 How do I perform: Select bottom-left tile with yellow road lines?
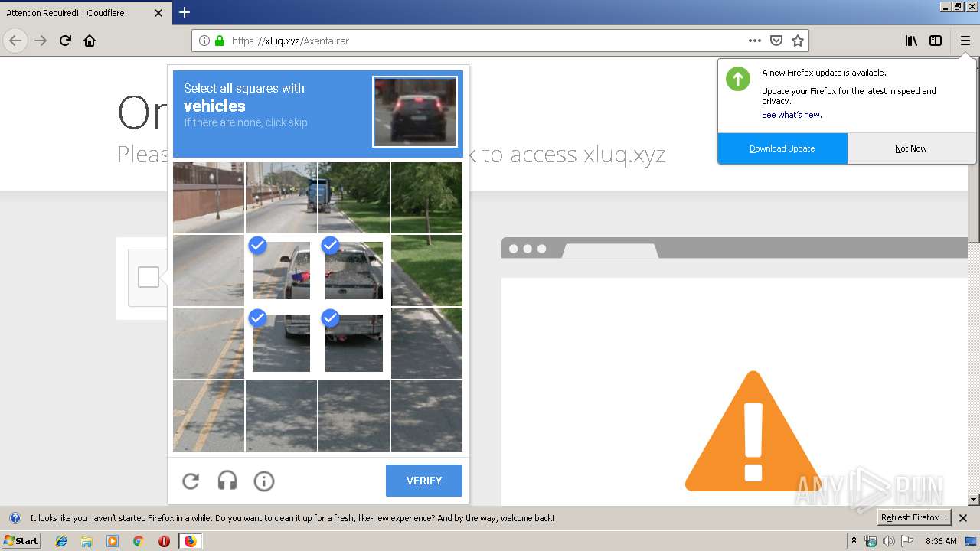pyautogui.click(x=208, y=416)
